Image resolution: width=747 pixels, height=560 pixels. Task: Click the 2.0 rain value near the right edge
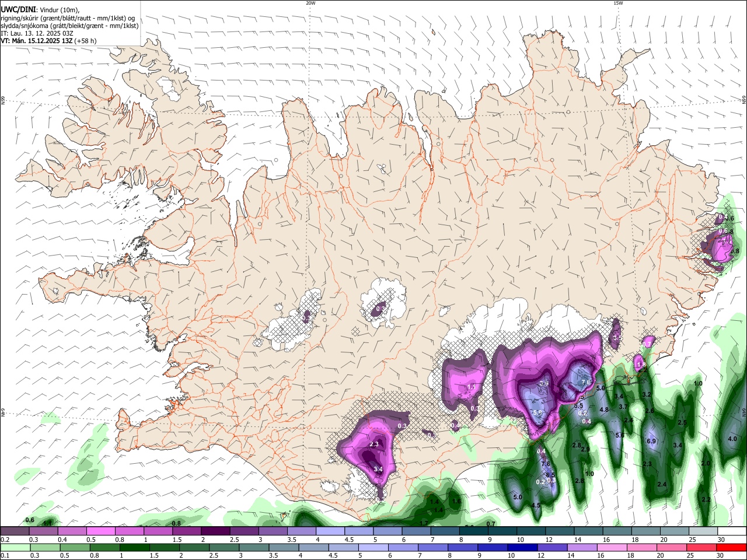point(706,463)
